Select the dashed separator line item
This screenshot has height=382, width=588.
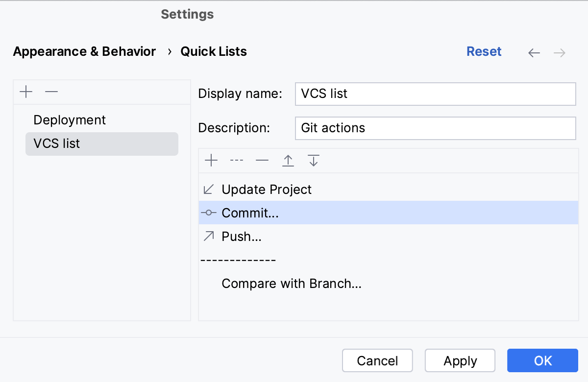(239, 260)
